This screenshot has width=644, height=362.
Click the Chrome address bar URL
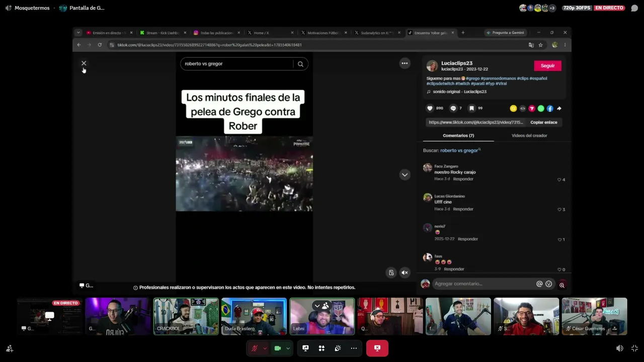click(x=209, y=45)
